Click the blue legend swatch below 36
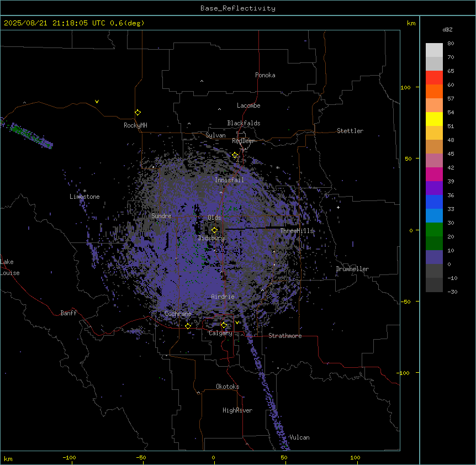 (x=434, y=202)
